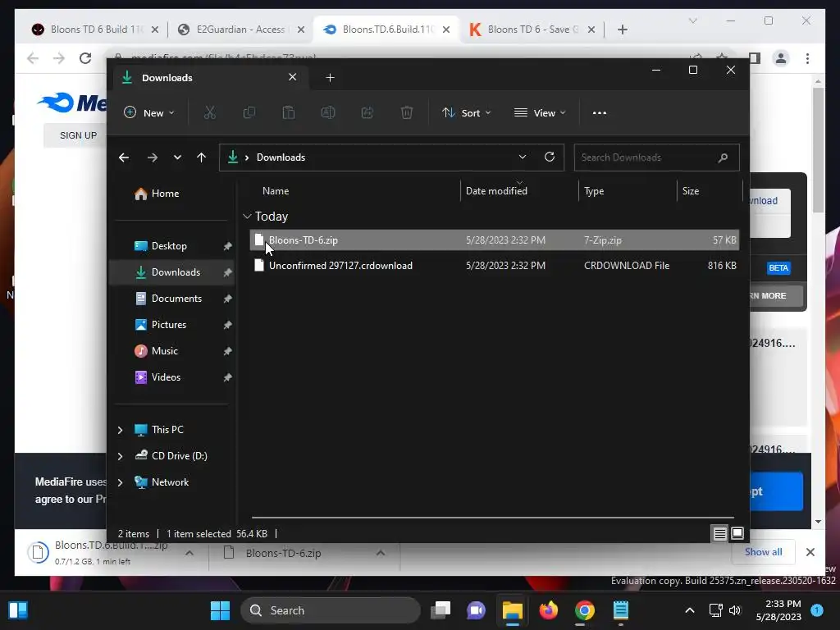Go forward in File Explorer navigation
The height and width of the screenshot is (630, 840).
click(153, 157)
